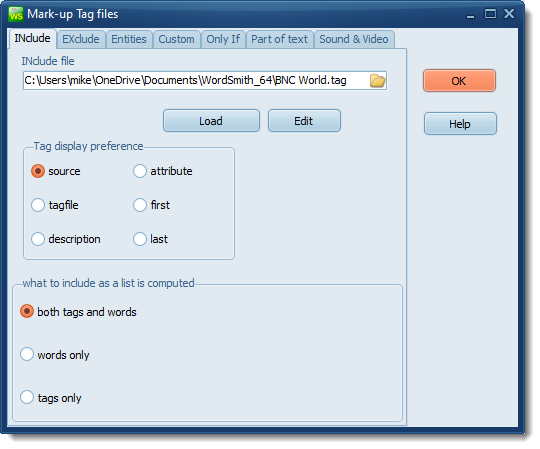Click the WordSmith WS app icon in title bar
Screen dimensions: 540x449
16,14
